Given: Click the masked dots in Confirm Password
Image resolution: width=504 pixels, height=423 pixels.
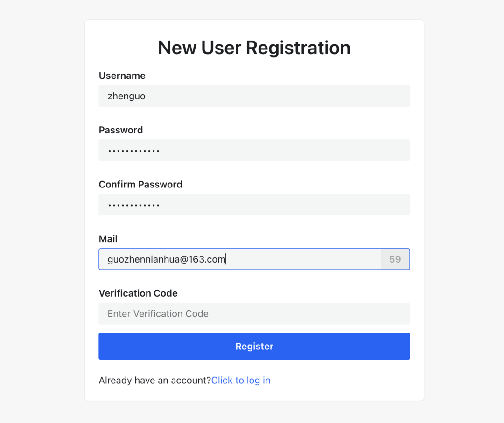Looking at the screenshot, I should pyautogui.click(x=134, y=206).
